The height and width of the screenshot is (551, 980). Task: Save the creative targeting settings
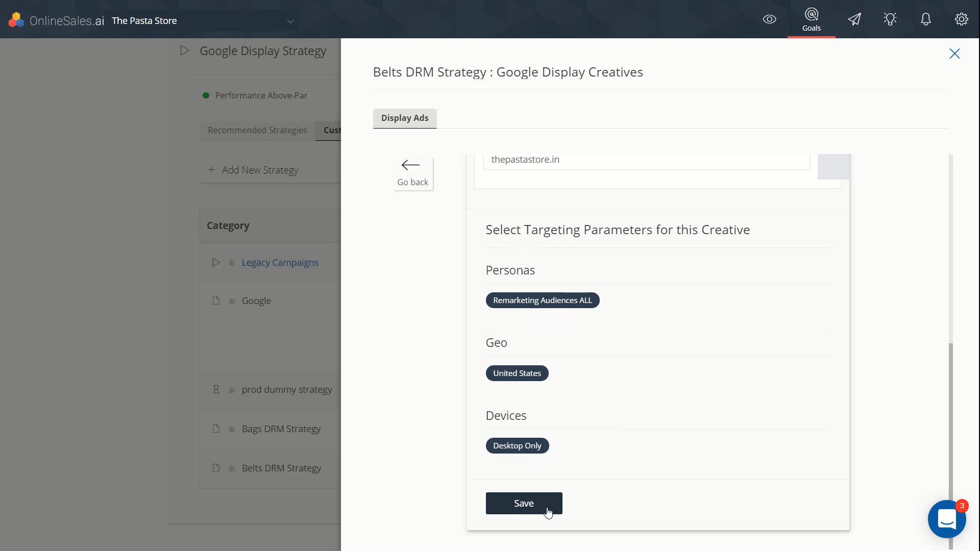[x=524, y=503]
